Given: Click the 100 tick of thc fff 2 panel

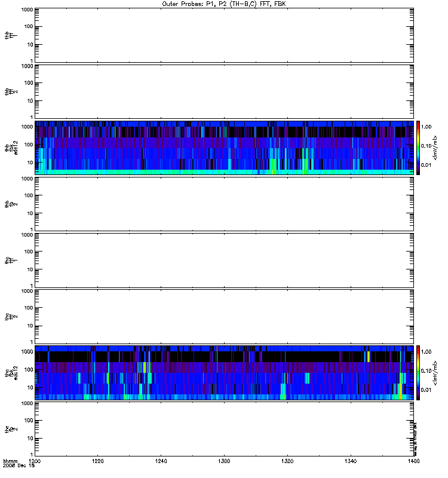Looking at the screenshot, I should click(x=29, y=308).
